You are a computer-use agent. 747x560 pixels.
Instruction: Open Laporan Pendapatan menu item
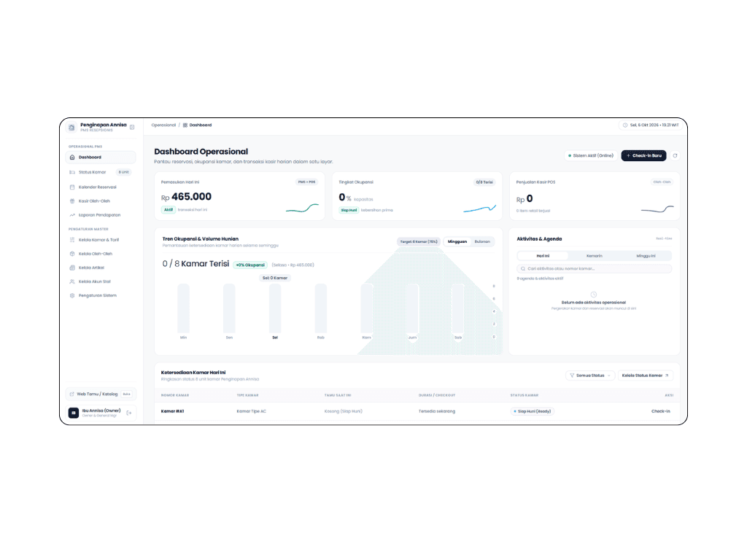101,215
